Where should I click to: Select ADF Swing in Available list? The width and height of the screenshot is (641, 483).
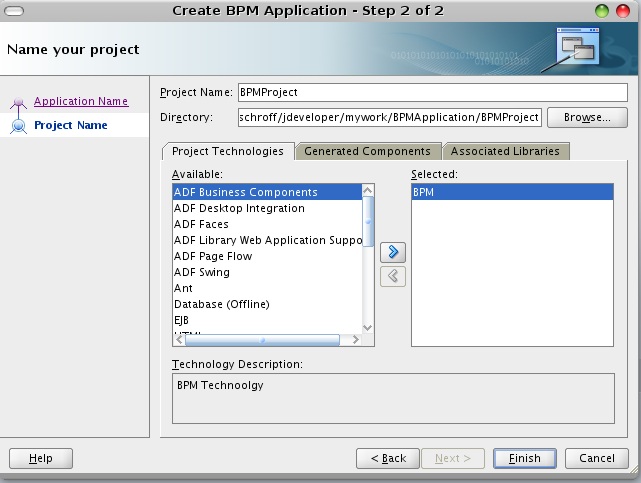(x=267, y=272)
